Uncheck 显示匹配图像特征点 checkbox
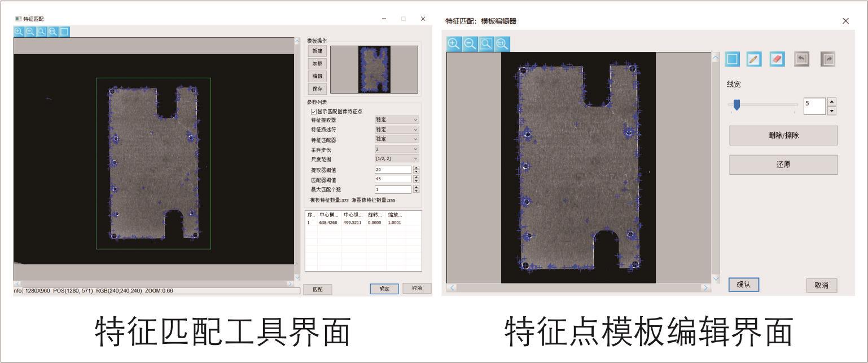The image size is (868, 363). pyautogui.click(x=314, y=112)
